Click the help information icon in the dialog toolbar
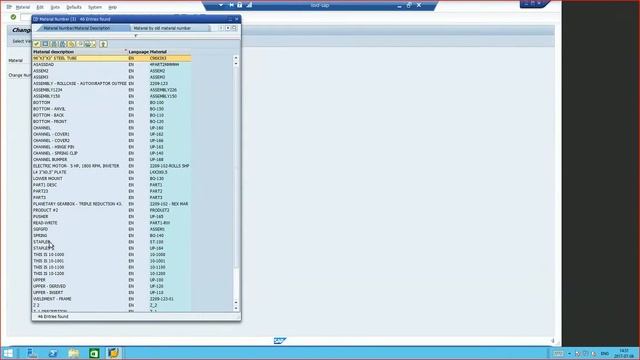Viewport: 640px width, 360px height. tap(103, 44)
